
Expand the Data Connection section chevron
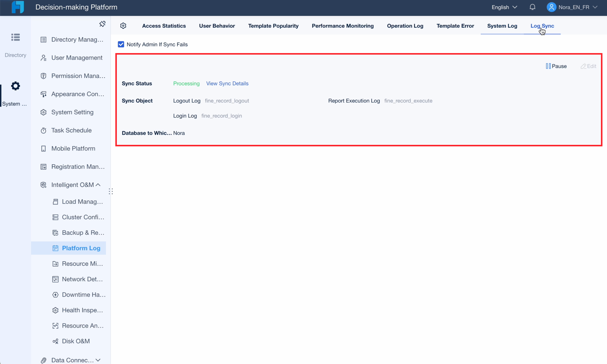coord(98,360)
